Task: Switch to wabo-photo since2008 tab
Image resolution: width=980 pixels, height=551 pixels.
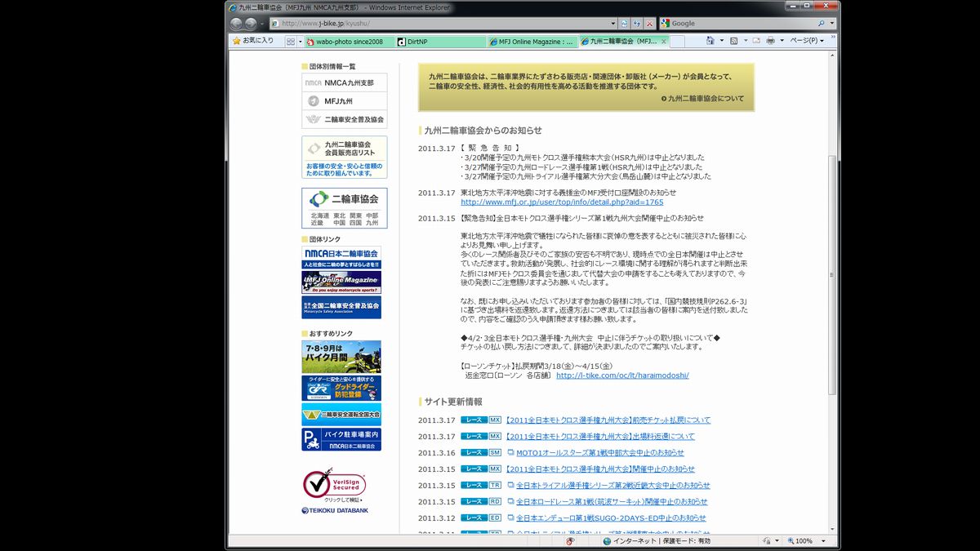Action: click(x=349, y=41)
